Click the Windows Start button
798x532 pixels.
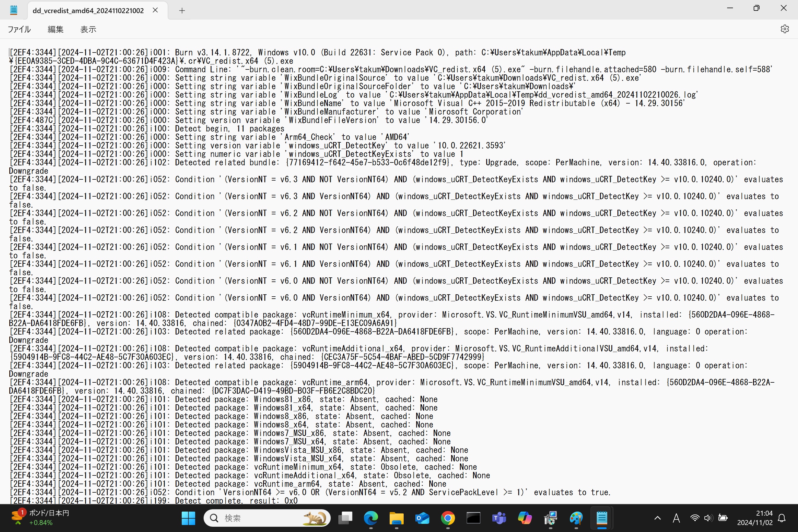[x=188, y=518]
